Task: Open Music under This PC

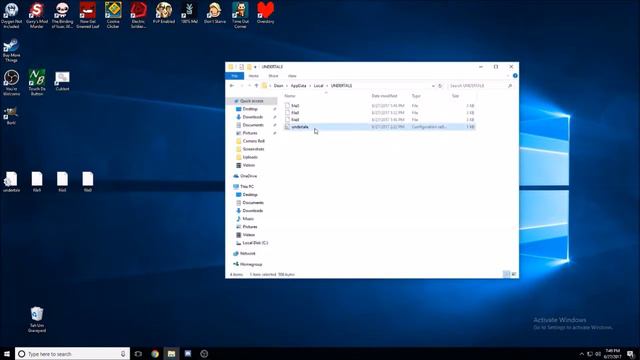Action: tap(248, 219)
